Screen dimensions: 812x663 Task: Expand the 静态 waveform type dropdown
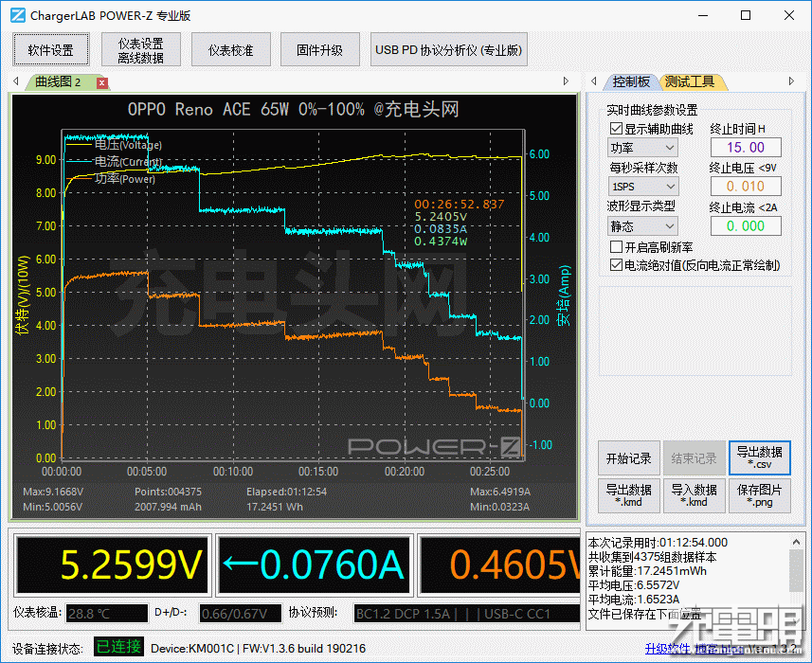[x=642, y=226]
